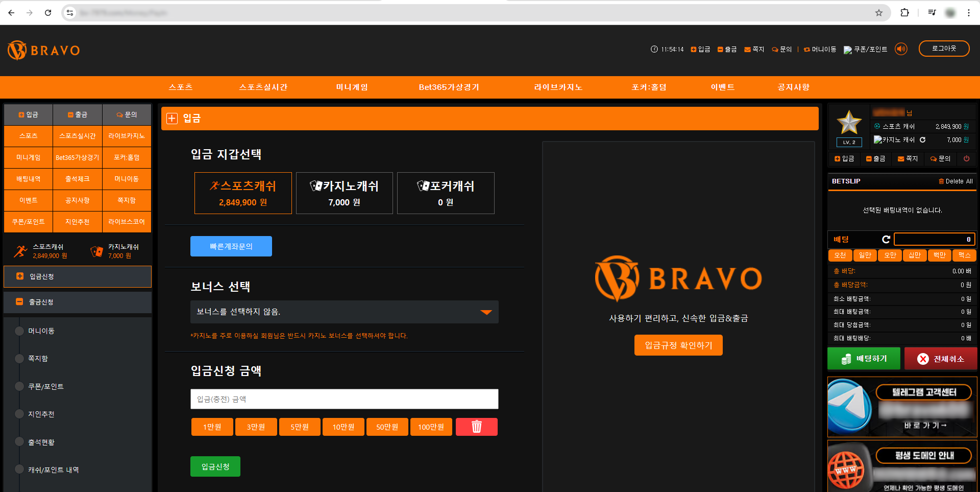This screenshot has width=980, height=492.
Task: Open 출금 from the top header links
Action: [727, 49]
